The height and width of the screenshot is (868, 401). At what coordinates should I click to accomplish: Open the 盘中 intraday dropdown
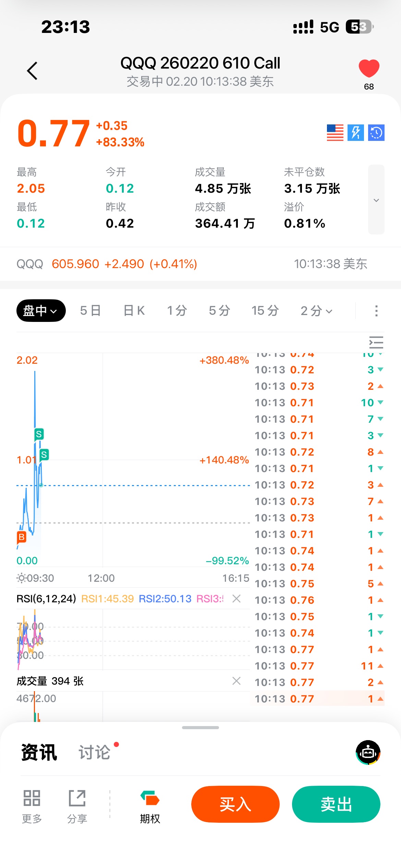coord(41,311)
